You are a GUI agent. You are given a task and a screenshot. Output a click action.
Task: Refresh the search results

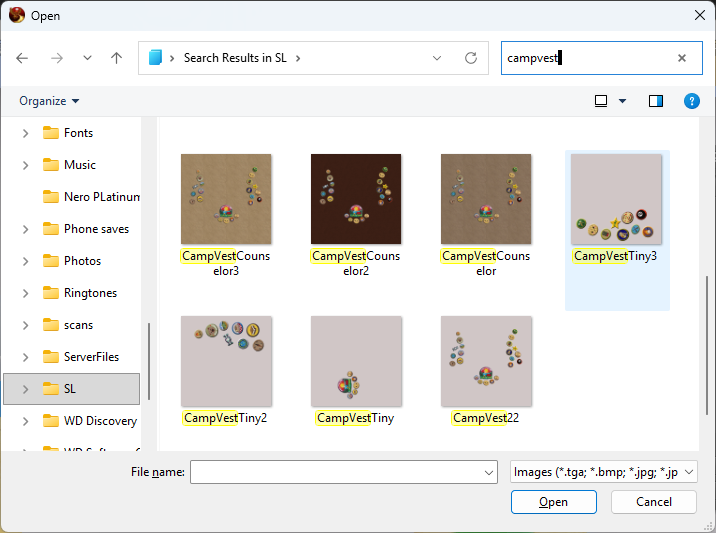click(471, 58)
